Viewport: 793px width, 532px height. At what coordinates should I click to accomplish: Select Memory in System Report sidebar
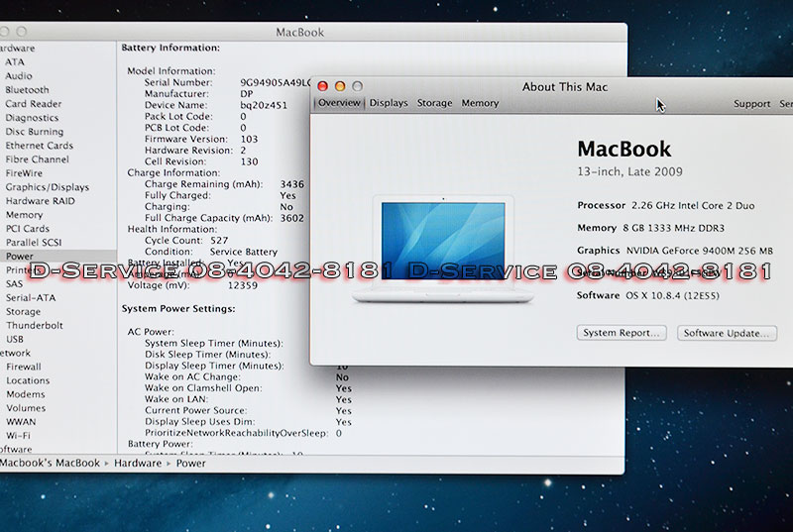click(24, 215)
